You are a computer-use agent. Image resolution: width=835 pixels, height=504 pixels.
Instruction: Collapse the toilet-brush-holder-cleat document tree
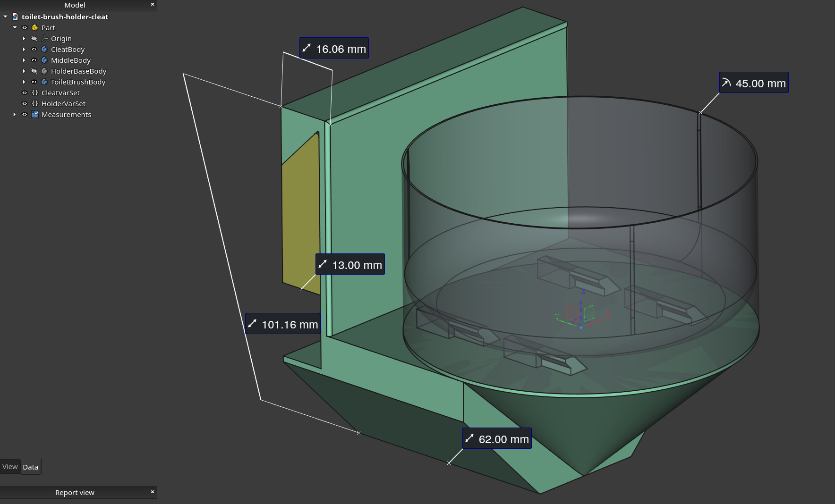click(5, 17)
